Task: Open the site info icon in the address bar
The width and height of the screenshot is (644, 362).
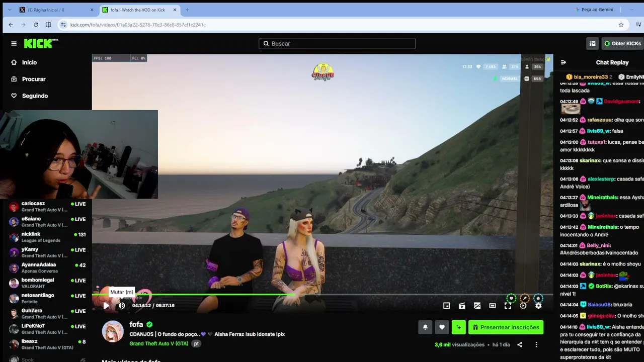Action: pyautogui.click(x=63, y=25)
